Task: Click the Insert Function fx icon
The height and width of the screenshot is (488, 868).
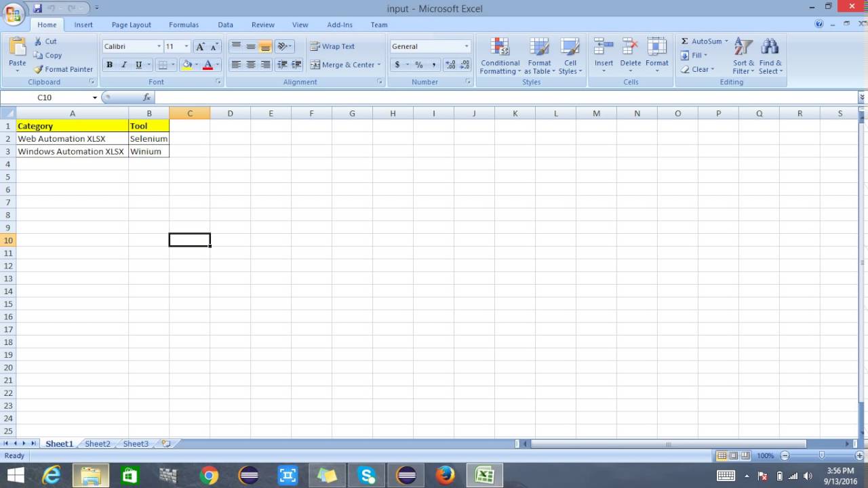Action: coord(146,98)
